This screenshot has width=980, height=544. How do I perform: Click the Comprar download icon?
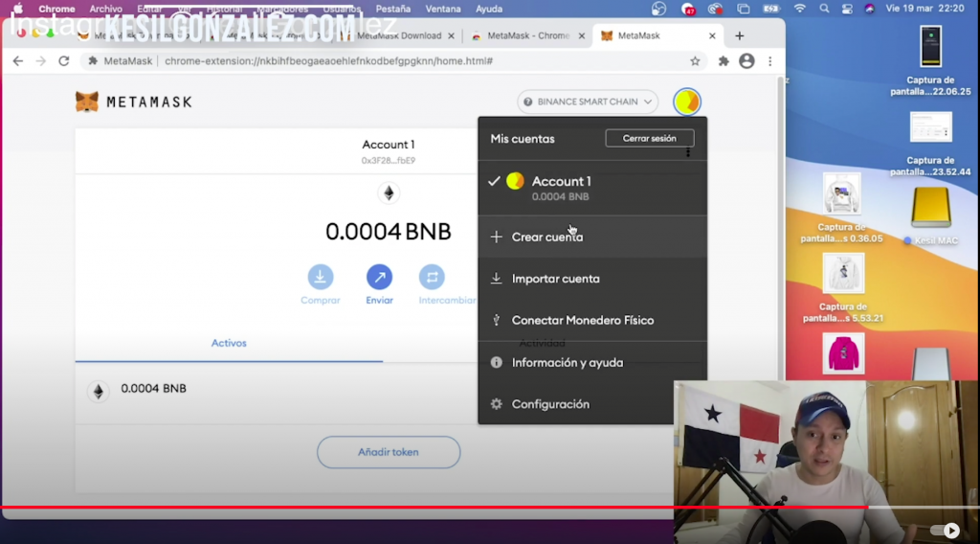pyautogui.click(x=321, y=277)
